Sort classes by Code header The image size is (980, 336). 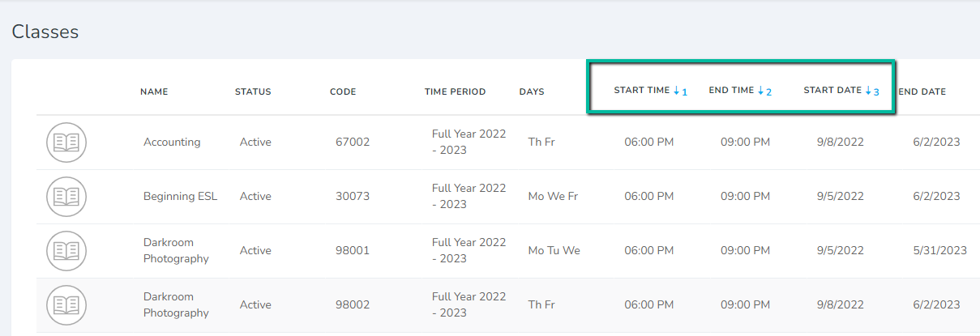click(x=343, y=91)
